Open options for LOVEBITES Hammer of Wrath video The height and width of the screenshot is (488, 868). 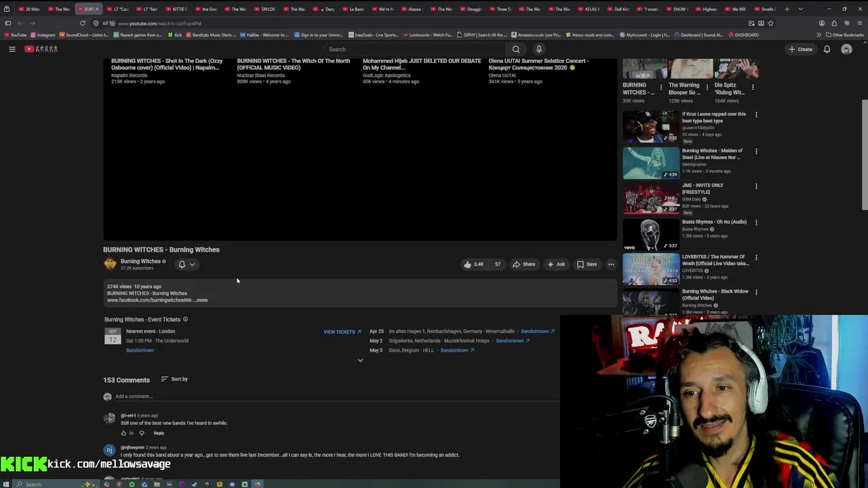coord(756,258)
